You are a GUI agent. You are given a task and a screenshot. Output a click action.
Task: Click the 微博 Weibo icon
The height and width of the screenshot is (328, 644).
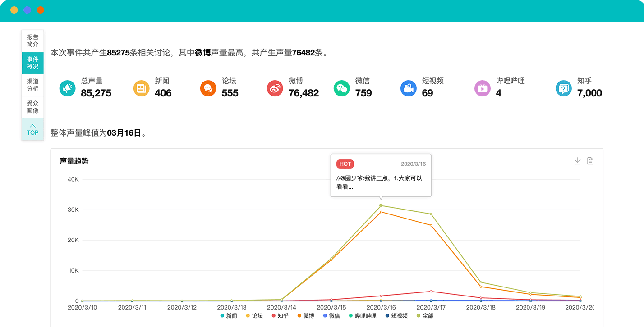pyautogui.click(x=275, y=88)
